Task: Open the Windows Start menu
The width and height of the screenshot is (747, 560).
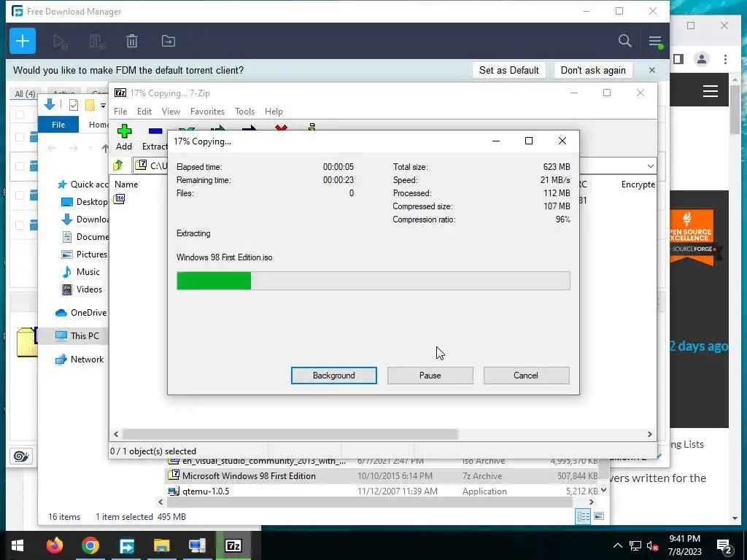Action: tap(18, 545)
